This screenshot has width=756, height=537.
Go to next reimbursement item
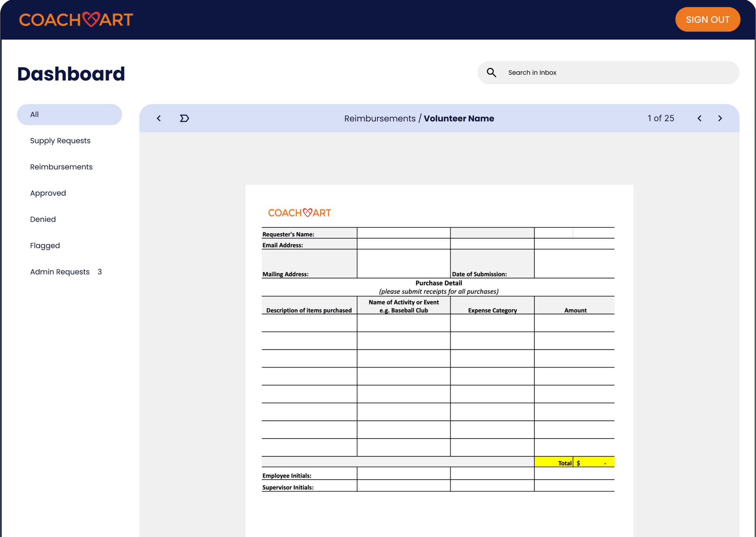point(720,118)
